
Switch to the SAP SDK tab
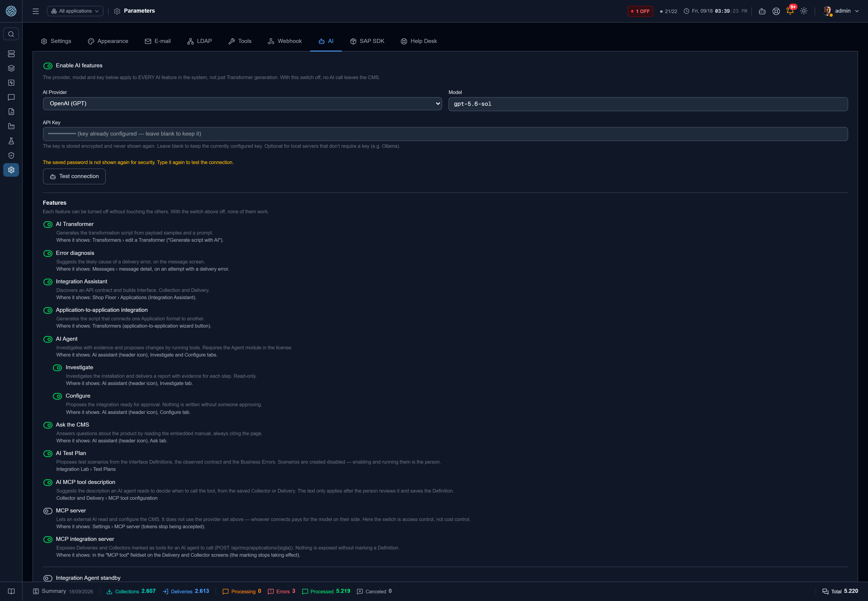click(367, 41)
